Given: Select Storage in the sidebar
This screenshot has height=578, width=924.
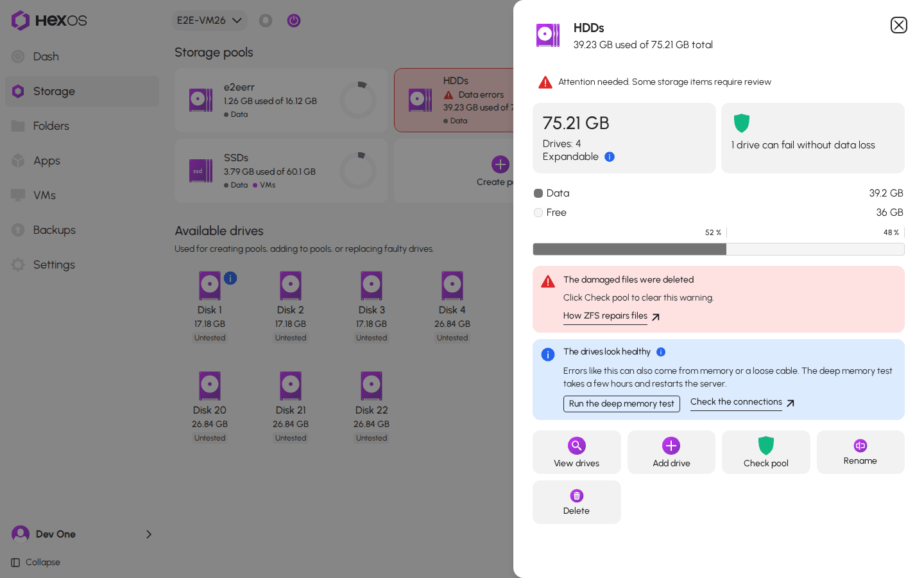Looking at the screenshot, I should [82, 91].
